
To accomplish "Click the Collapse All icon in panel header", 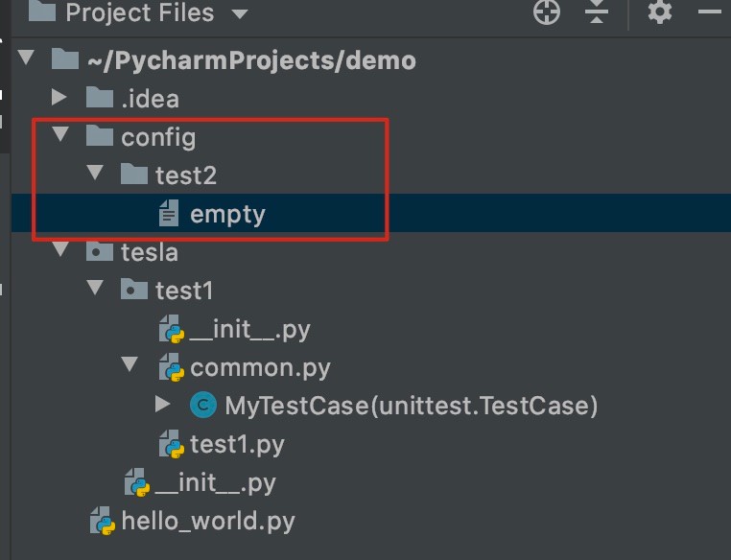I will coord(597,12).
